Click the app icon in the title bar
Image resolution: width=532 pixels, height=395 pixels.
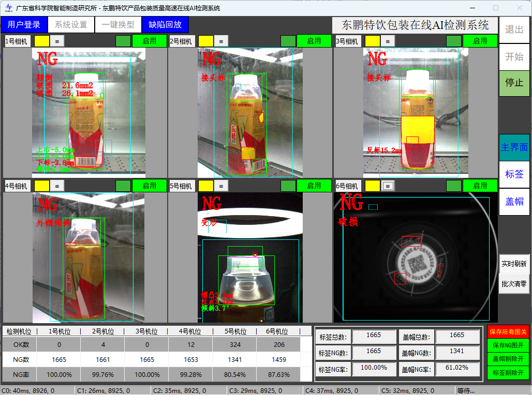[x=8, y=8]
